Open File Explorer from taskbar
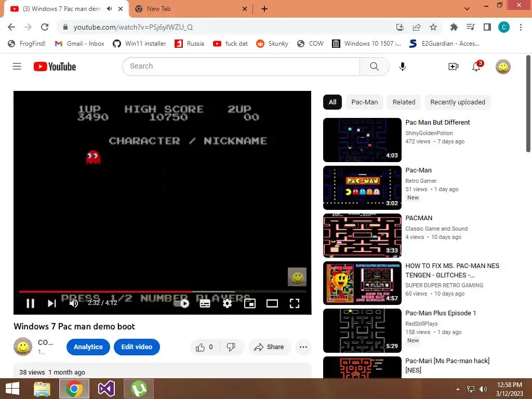 42,389
